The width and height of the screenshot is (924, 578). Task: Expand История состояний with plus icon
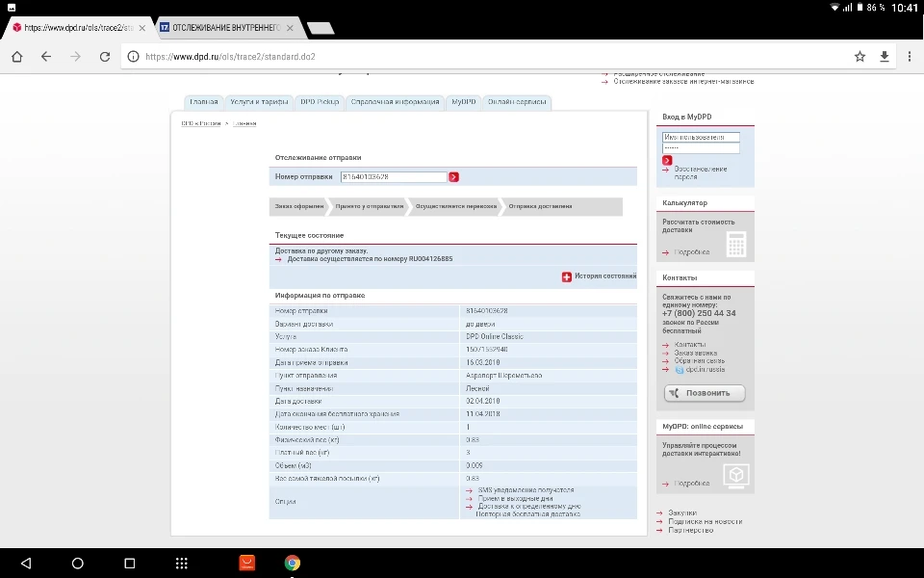(x=566, y=276)
